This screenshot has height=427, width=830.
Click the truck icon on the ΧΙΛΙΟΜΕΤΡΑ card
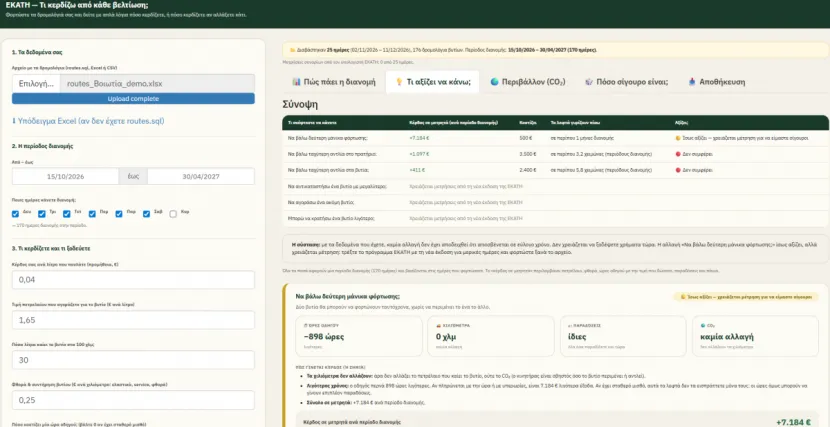pyautogui.click(x=438, y=325)
